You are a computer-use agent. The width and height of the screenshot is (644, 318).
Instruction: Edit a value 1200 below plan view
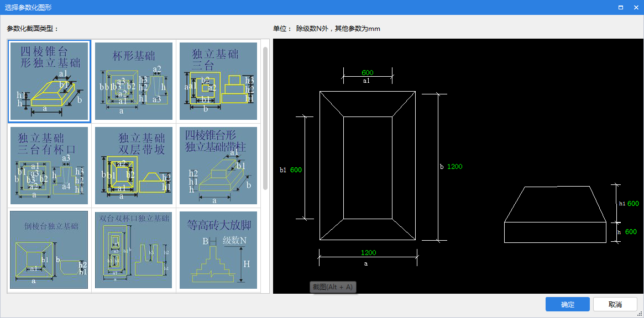[x=368, y=252]
